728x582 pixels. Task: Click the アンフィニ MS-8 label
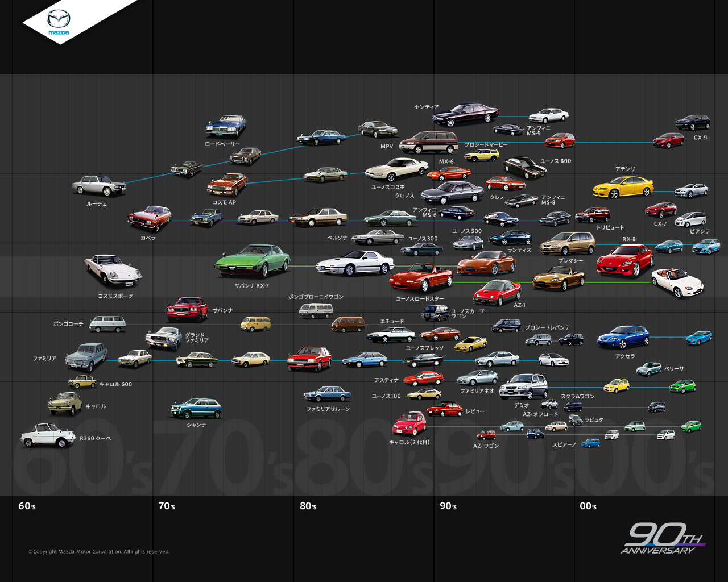[553, 199]
